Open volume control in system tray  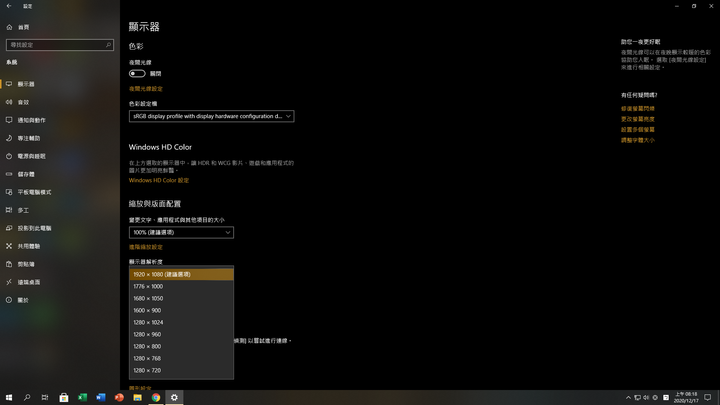point(646,398)
